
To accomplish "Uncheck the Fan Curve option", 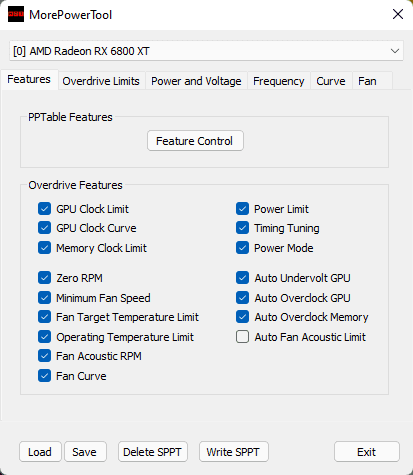I will 44,376.
